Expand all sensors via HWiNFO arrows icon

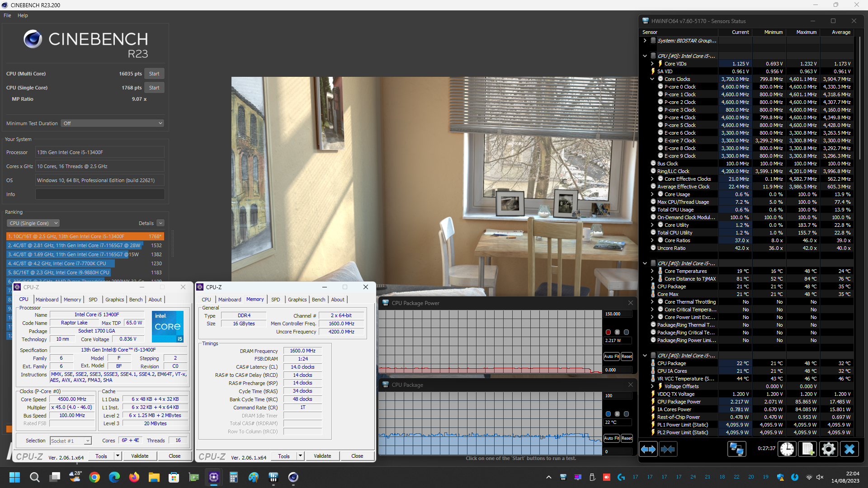648,449
